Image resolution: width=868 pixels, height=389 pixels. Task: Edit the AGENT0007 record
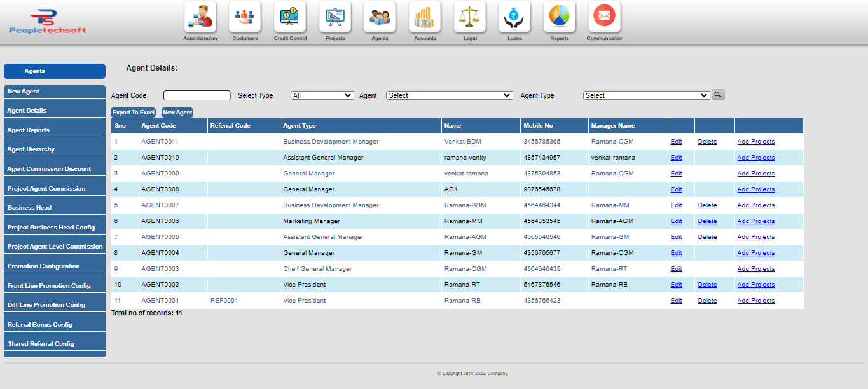(675, 205)
